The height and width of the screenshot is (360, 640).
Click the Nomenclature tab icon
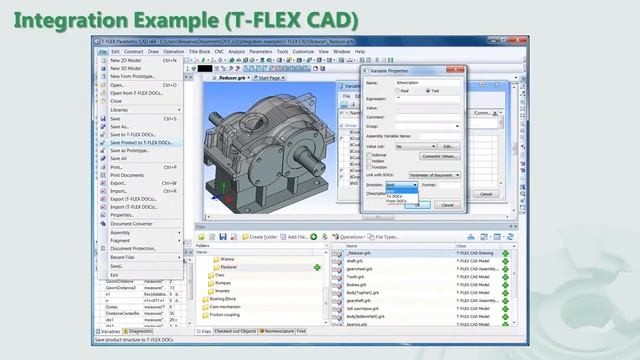point(262,331)
